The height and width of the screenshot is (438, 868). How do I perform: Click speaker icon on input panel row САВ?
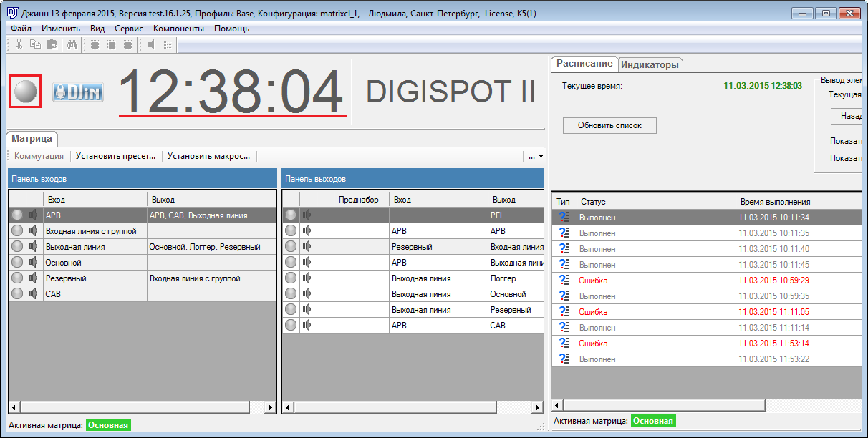tap(34, 294)
